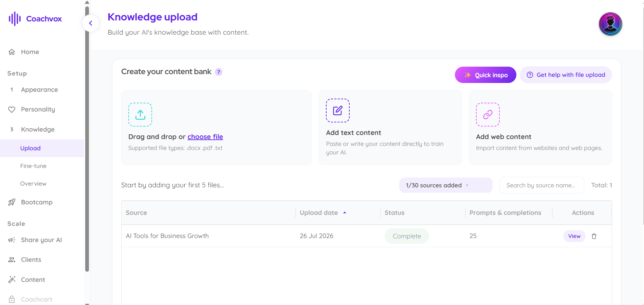
Task: Click the Total: 1 label
Action: click(602, 185)
